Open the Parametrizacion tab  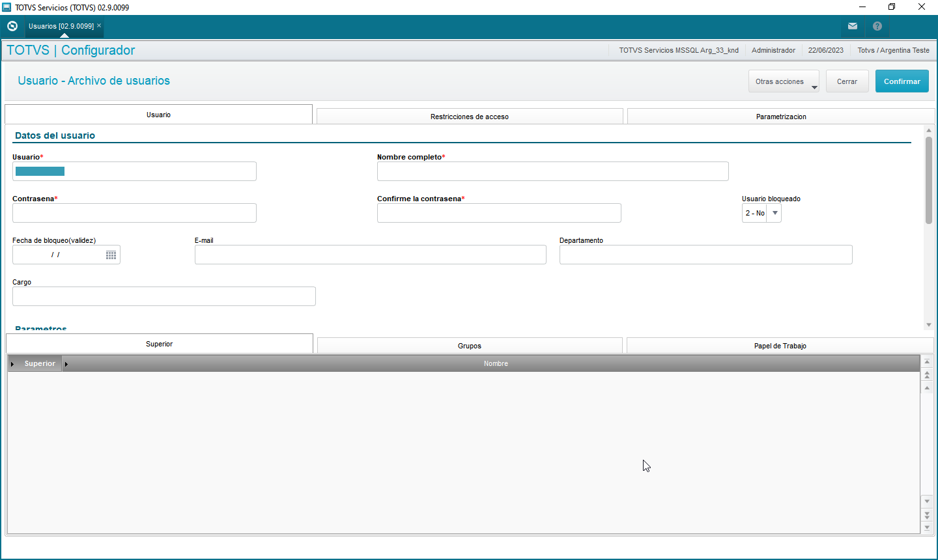click(x=781, y=117)
